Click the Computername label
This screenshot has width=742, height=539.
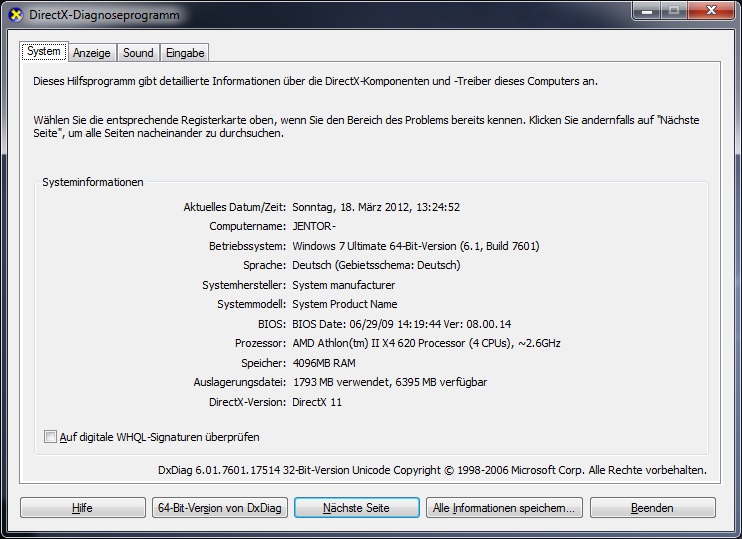pos(247,226)
